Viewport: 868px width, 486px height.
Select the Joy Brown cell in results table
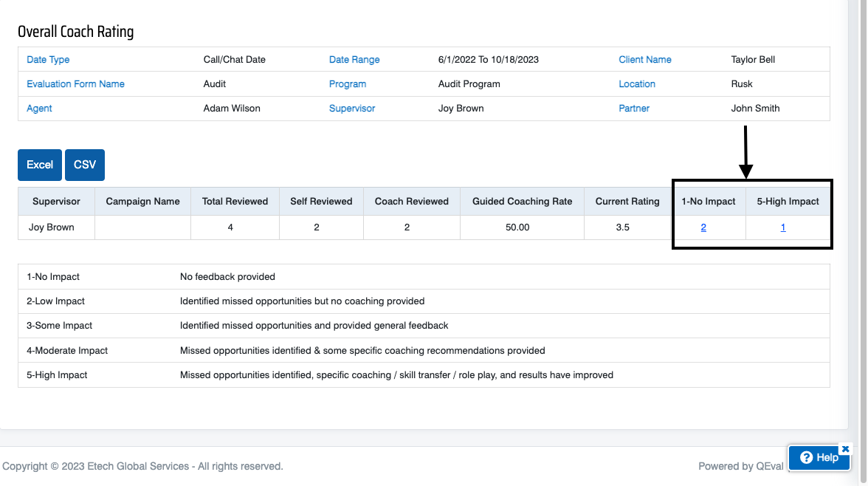point(52,227)
